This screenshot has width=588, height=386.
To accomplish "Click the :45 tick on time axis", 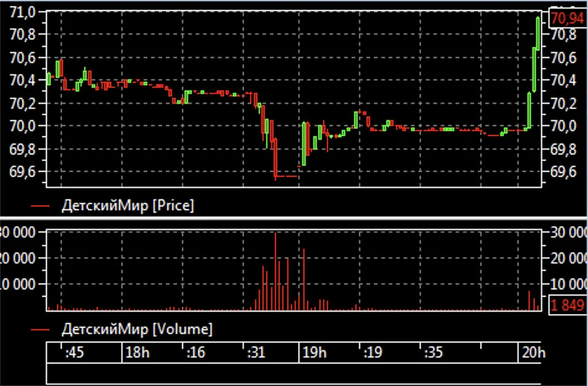I will click(x=75, y=352).
